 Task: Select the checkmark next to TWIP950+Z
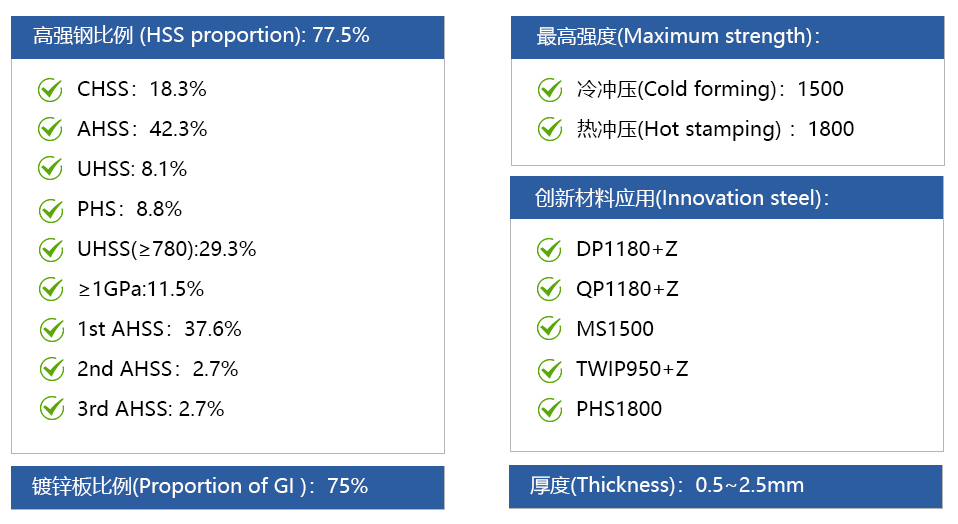(x=550, y=369)
